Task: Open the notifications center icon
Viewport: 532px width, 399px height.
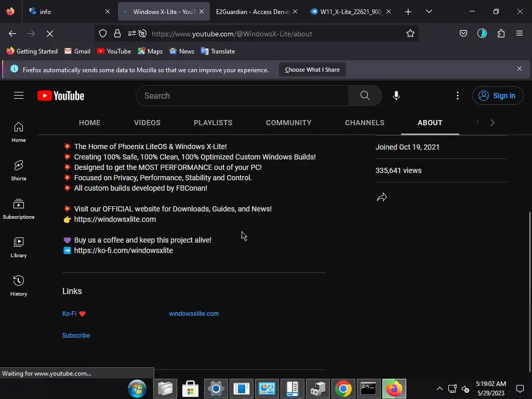Action: 520,389
